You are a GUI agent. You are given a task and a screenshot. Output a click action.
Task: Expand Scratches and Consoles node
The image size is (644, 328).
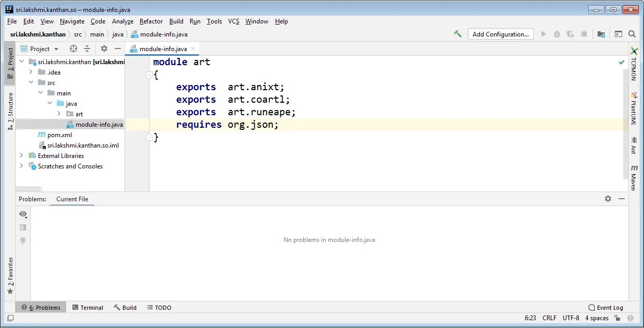tap(22, 166)
